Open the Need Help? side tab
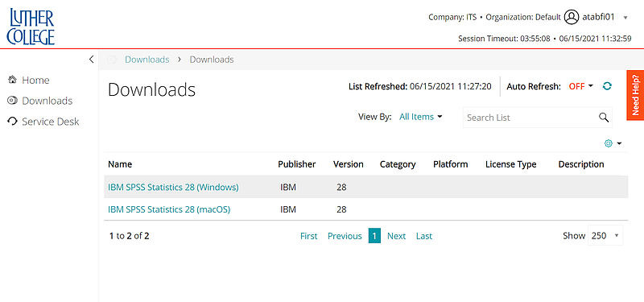Image resolution: width=644 pixels, height=302 pixels. coord(635,95)
